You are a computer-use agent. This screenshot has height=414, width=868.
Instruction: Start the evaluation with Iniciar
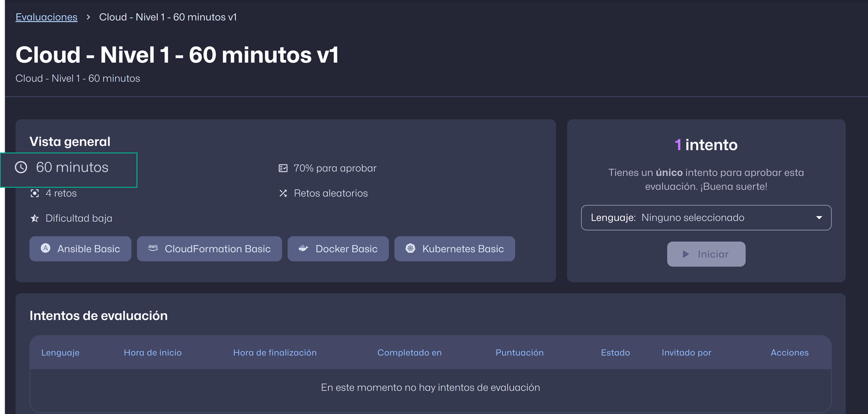[x=706, y=254]
